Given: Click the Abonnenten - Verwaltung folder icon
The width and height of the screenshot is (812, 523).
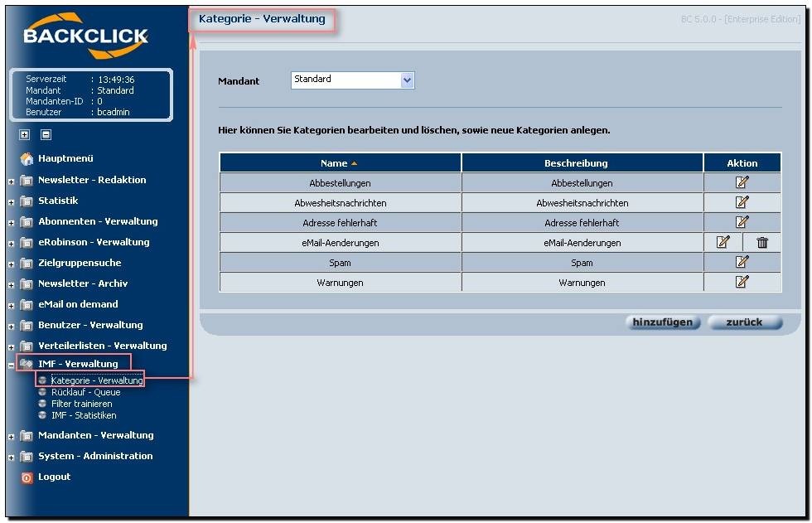Looking at the screenshot, I should [26, 221].
